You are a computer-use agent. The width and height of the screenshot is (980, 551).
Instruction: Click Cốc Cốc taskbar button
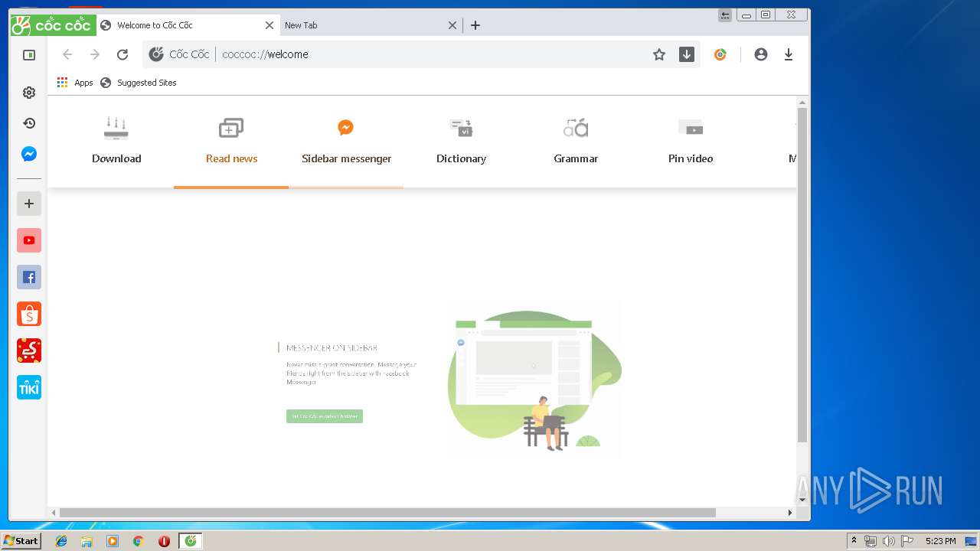191,541
